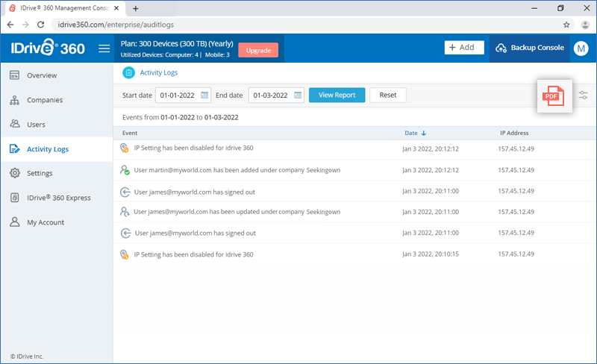The width and height of the screenshot is (597, 364).
Task: Click the IDrive 360 Express sidebar icon
Action: click(x=14, y=198)
